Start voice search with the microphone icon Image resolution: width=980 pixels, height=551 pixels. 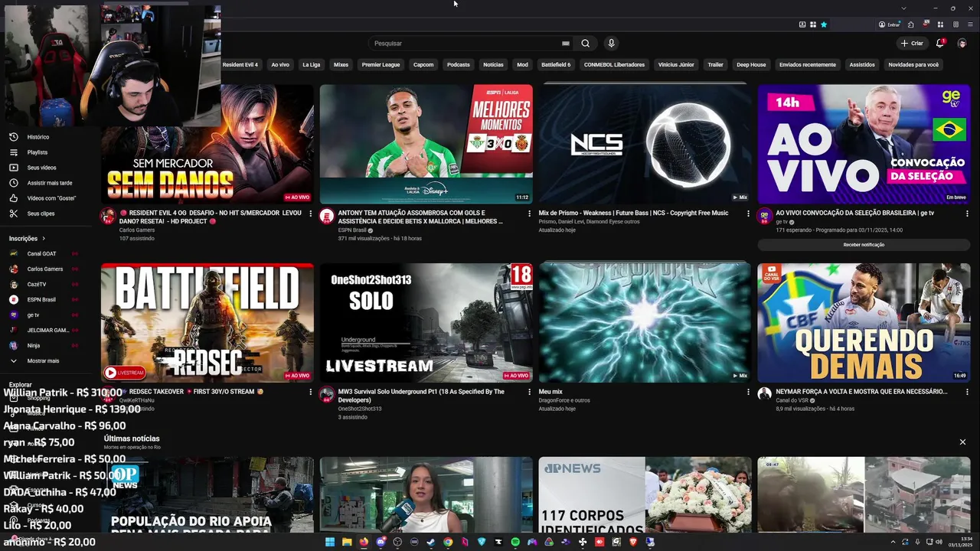(x=611, y=44)
